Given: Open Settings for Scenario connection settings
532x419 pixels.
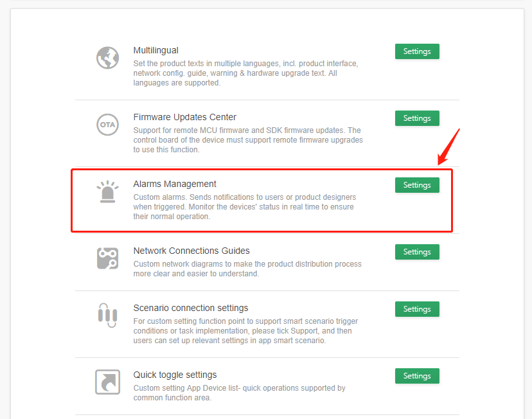Looking at the screenshot, I should coord(417,309).
